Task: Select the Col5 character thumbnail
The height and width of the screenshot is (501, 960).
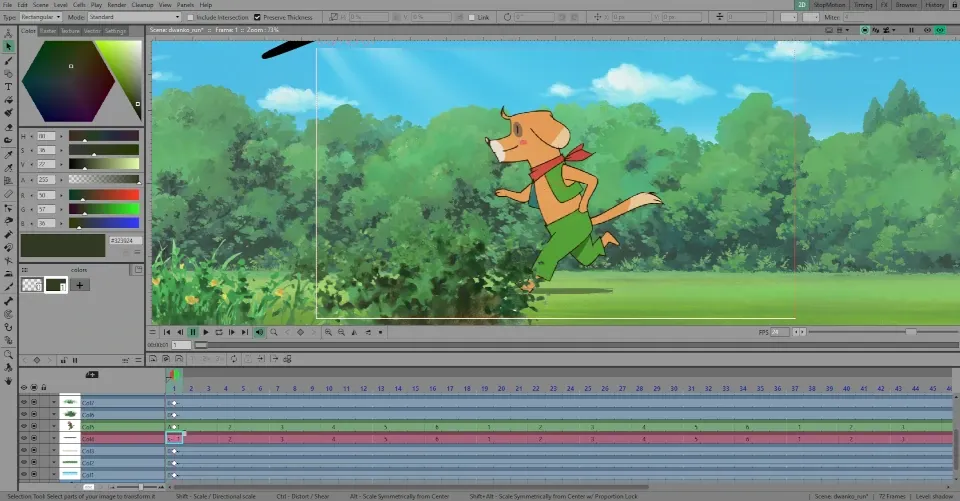Action: point(70,426)
